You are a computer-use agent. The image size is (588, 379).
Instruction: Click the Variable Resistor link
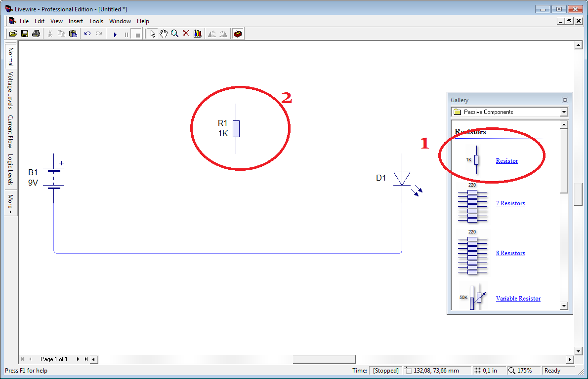click(x=518, y=299)
